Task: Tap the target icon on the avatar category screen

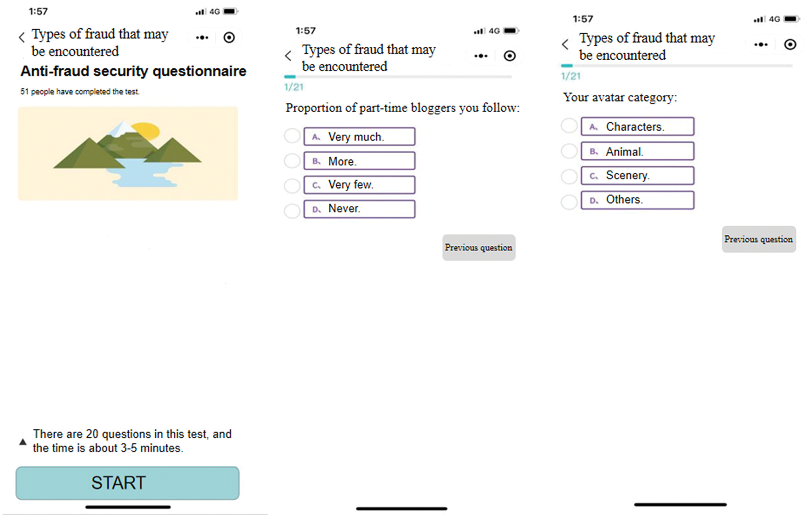Action: [790, 44]
